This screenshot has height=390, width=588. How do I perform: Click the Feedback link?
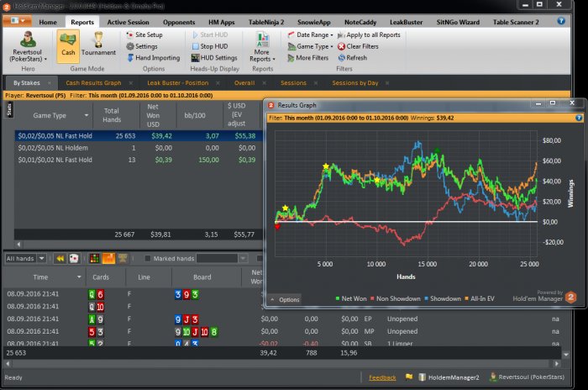tap(382, 377)
